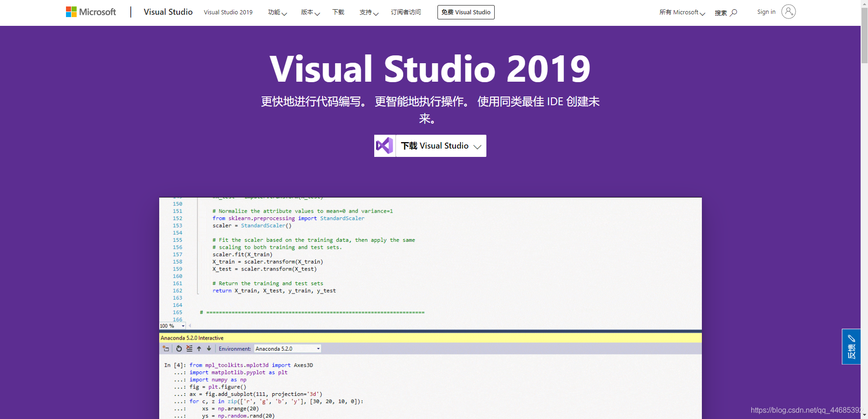Click the reset interactive window icon
The image size is (868, 419).
pyautogui.click(x=179, y=348)
